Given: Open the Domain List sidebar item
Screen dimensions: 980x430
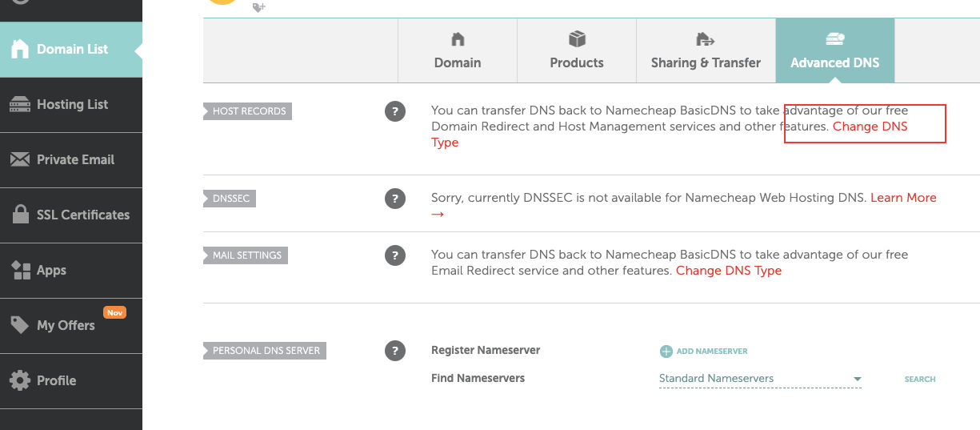Looking at the screenshot, I should [x=71, y=49].
